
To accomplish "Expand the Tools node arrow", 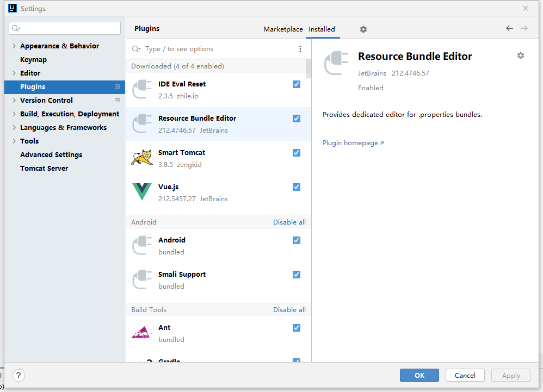I will tap(14, 141).
